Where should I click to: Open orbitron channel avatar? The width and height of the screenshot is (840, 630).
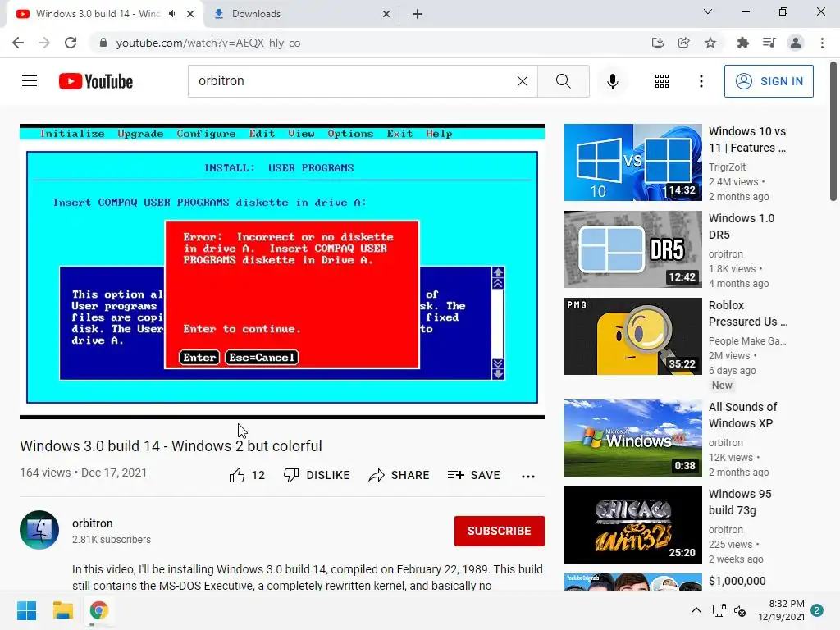pos(39,530)
